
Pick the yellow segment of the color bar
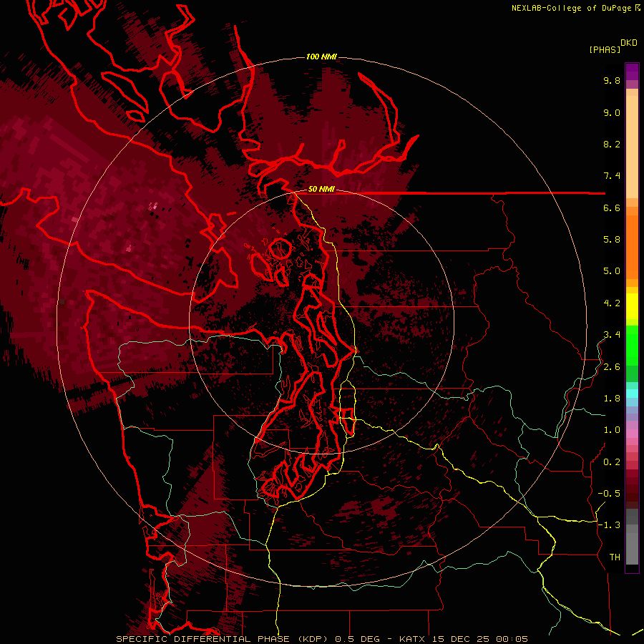632,306
